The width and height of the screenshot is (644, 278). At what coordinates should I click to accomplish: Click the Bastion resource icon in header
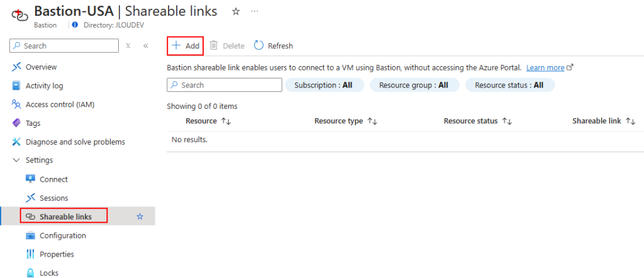(x=19, y=15)
